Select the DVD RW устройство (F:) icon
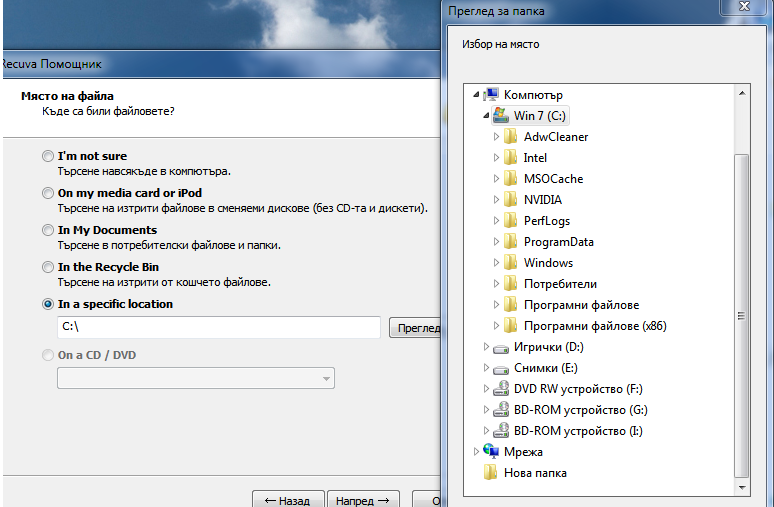Viewport: 774px width, 507px height. click(501, 389)
